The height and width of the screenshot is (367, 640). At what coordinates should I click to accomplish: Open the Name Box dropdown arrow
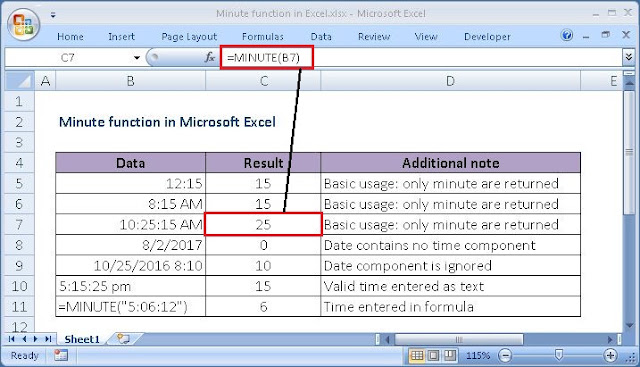click(x=137, y=58)
